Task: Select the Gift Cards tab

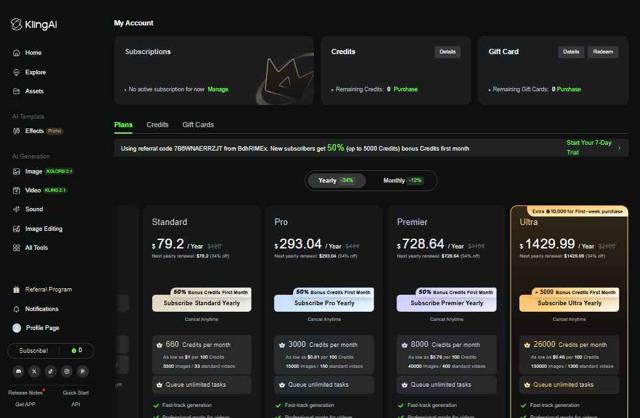Action: click(x=198, y=125)
